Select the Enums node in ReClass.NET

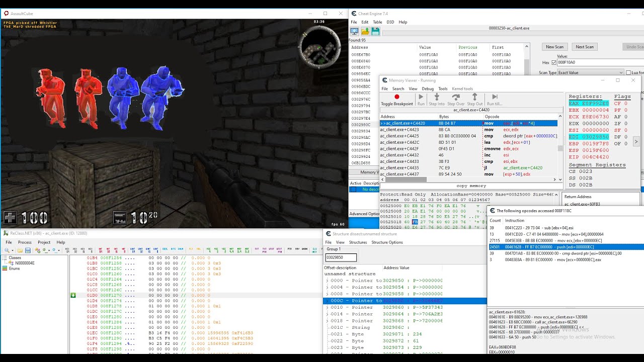point(15,268)
